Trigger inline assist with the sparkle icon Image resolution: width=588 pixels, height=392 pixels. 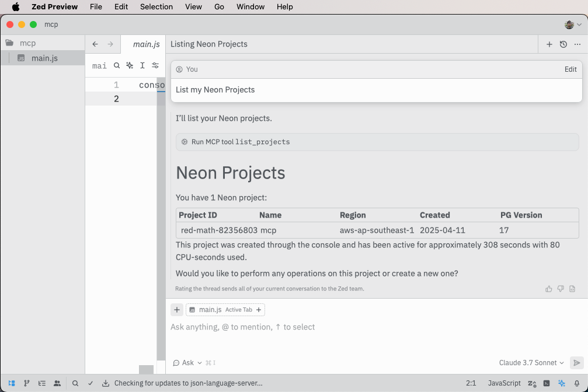coord(130,65)
